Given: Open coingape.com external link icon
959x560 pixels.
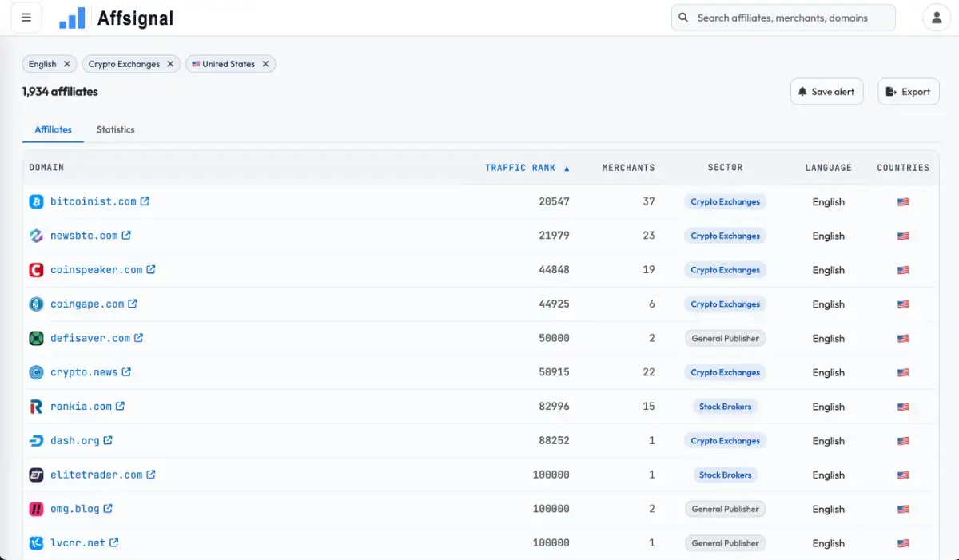Looking at the screenshot, I should pyautogui.click(x=133, y=304).
